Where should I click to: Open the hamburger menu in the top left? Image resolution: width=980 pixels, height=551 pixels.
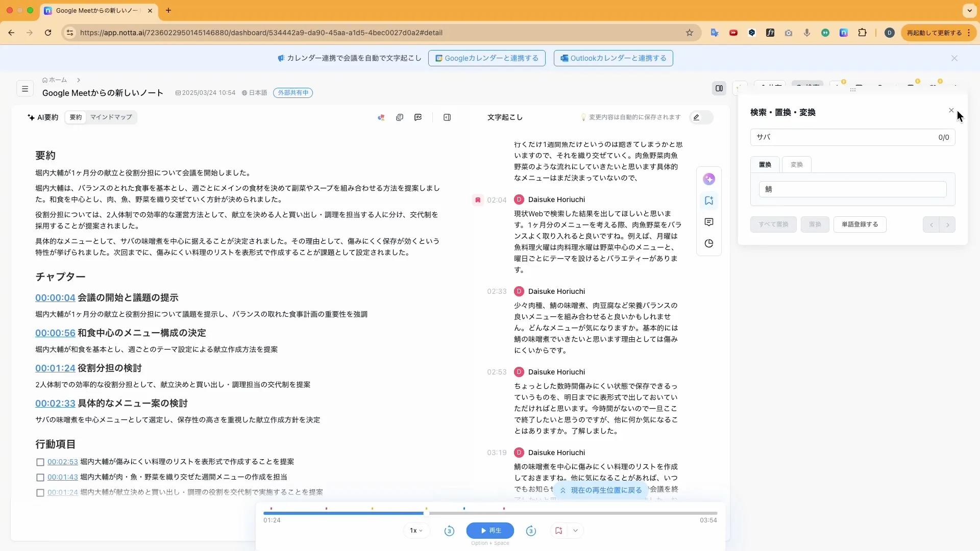(x=24, y=88)
